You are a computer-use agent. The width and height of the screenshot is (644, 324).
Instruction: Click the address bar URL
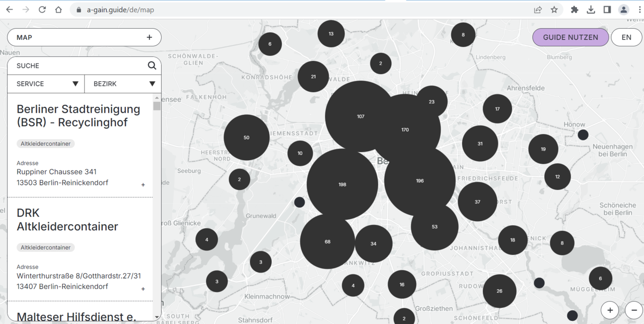[x=120, y=10]
